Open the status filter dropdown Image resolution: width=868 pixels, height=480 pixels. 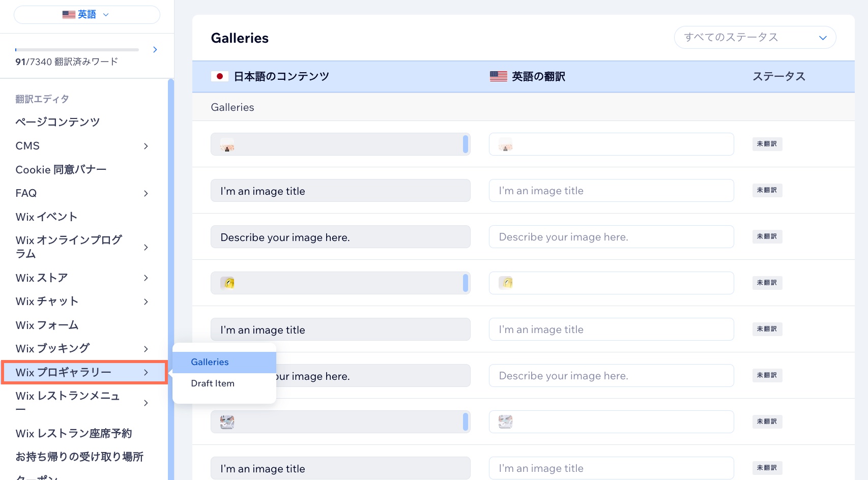point(755,38)
